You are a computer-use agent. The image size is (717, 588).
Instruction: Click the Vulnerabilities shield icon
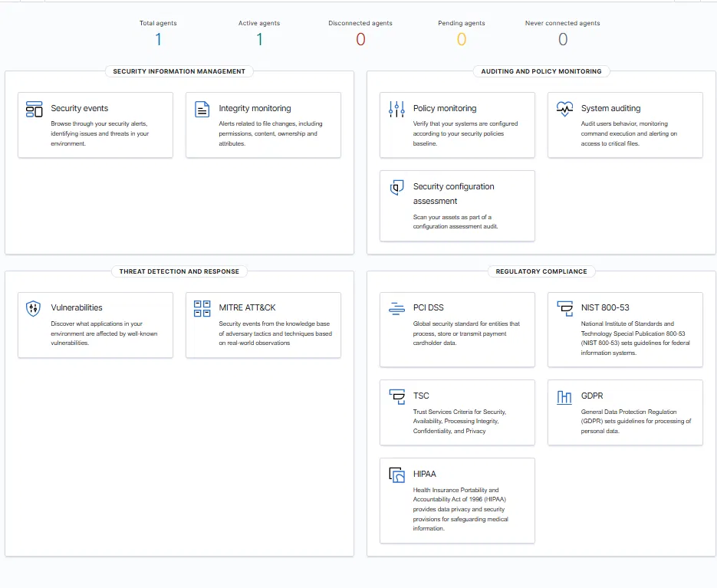[34, 309]
